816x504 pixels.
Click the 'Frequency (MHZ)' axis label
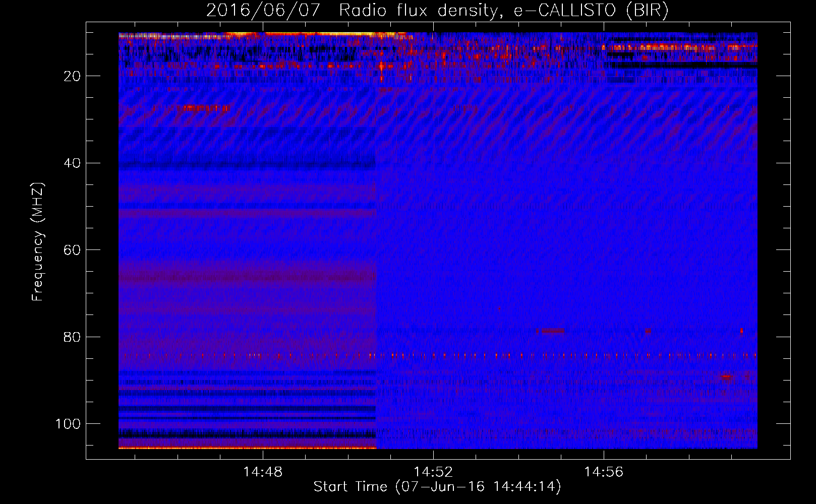pyautogui.click(x=38, y=241)
